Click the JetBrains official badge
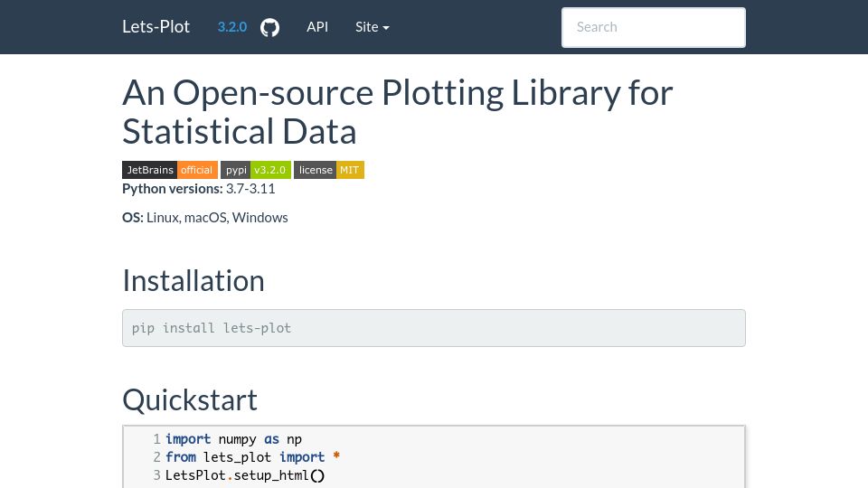The height and width of the screenshot is (488, 868). pos(170,170)
